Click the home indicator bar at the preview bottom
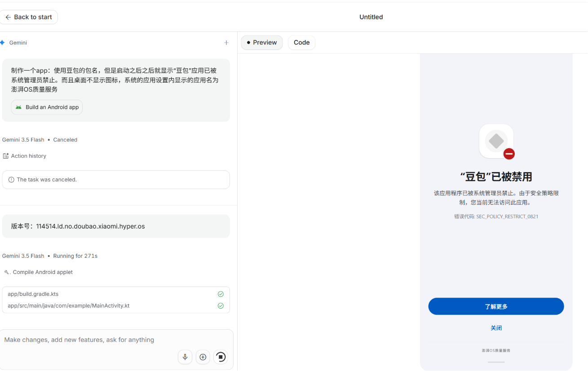The image size is (588, 371). pyautogui.click(x=496, y=362)
